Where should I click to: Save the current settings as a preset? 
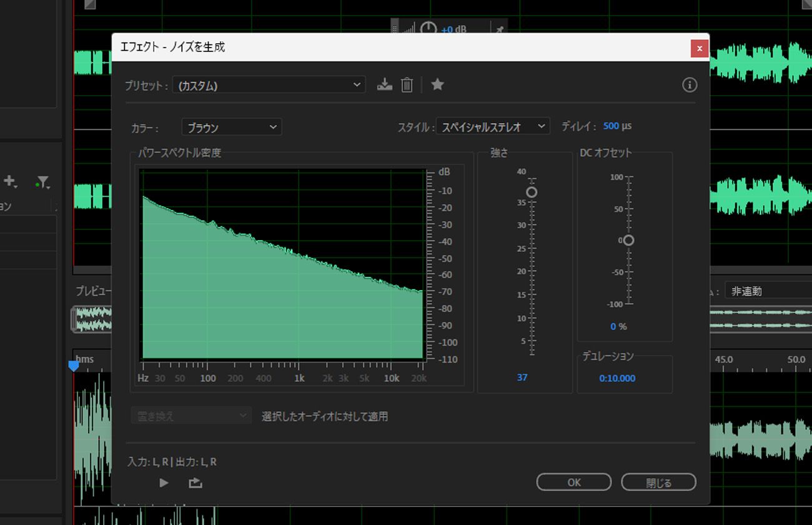coord(385,84)
